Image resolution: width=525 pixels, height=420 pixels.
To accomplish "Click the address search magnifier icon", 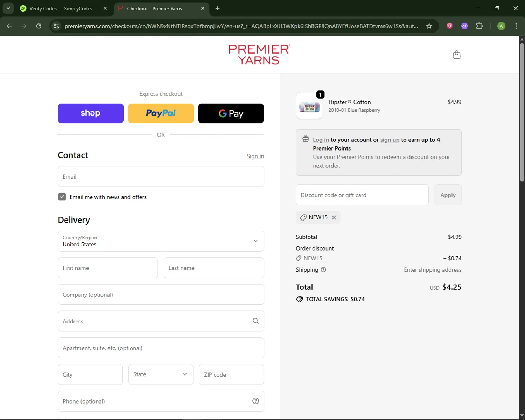I will coord(255,321).
